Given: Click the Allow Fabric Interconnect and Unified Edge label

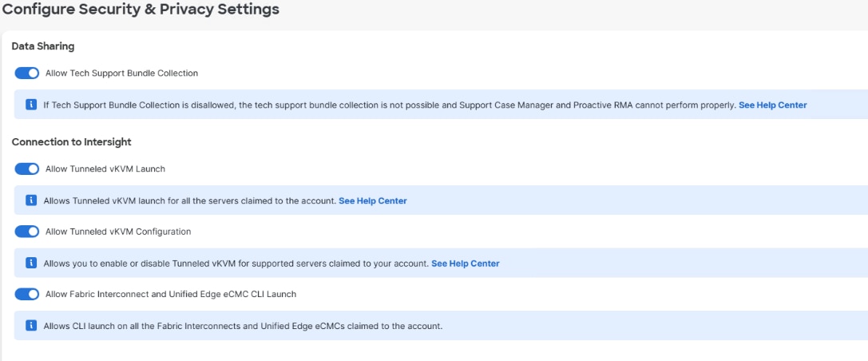Looking at the screenshot, I should (x=171, y=294).
